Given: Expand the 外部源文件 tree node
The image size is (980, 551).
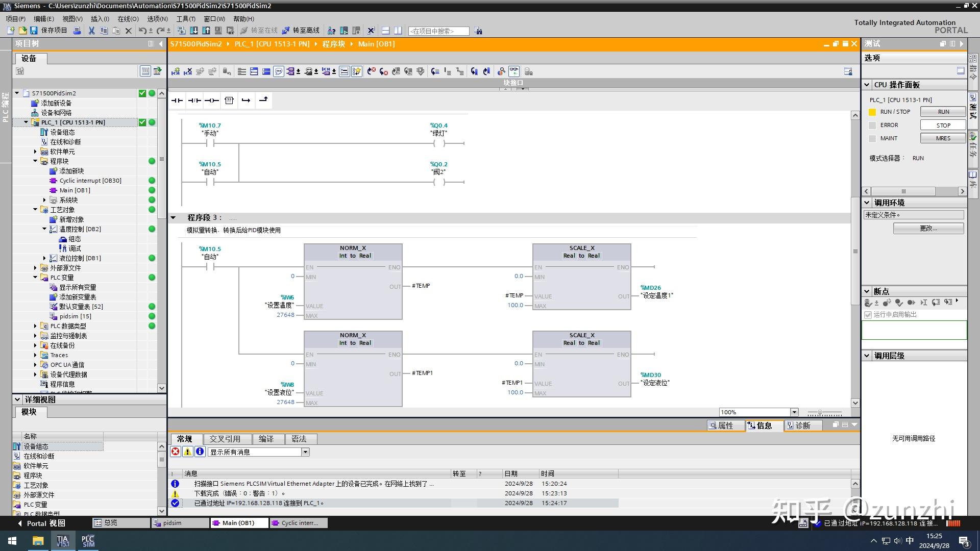Looking at the screenshot, I should [35, 268].
